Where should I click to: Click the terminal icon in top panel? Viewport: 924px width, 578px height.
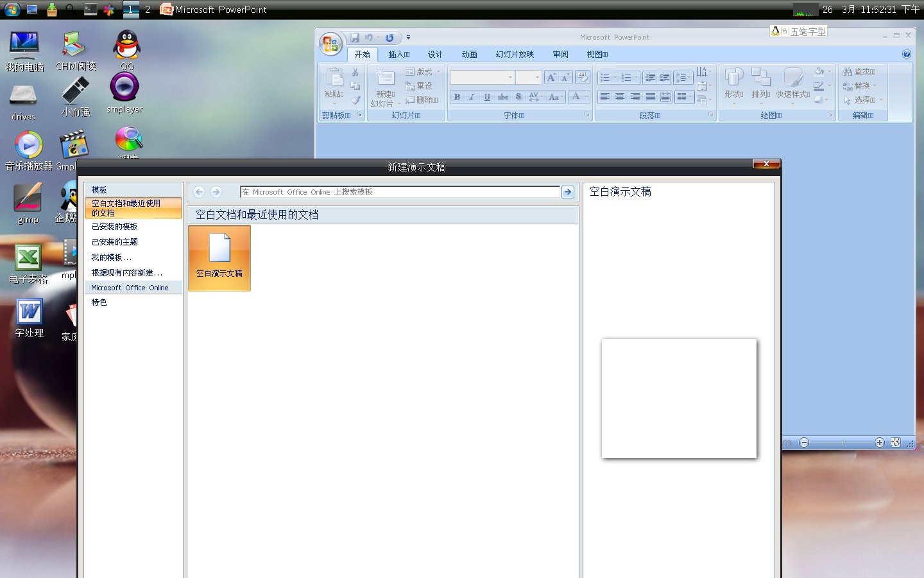(90, 10)
